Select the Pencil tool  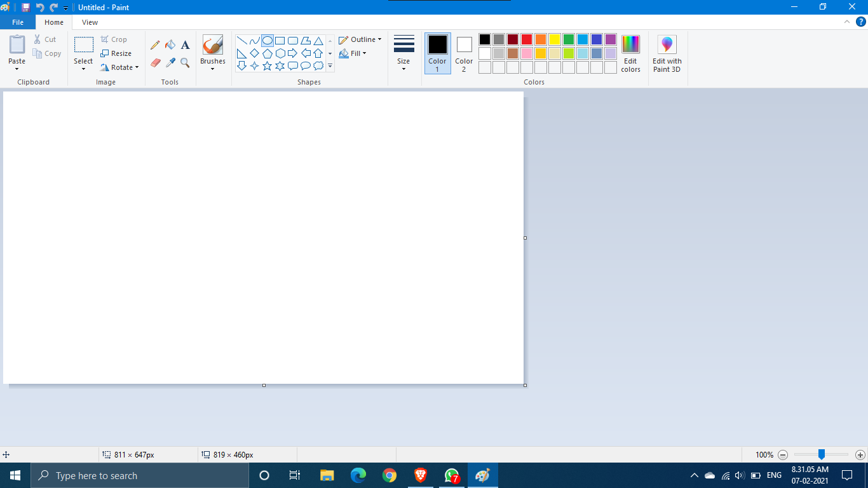(x=155, y=45)
